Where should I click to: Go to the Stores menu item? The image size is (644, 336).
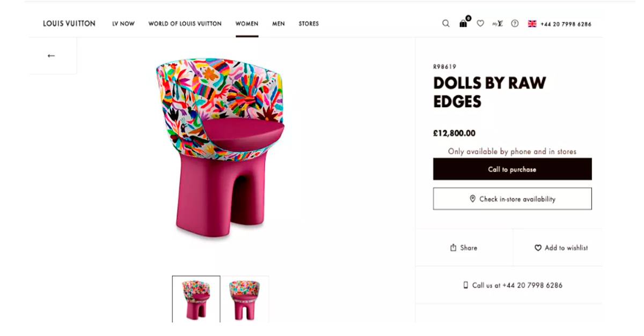coord(309,24)
